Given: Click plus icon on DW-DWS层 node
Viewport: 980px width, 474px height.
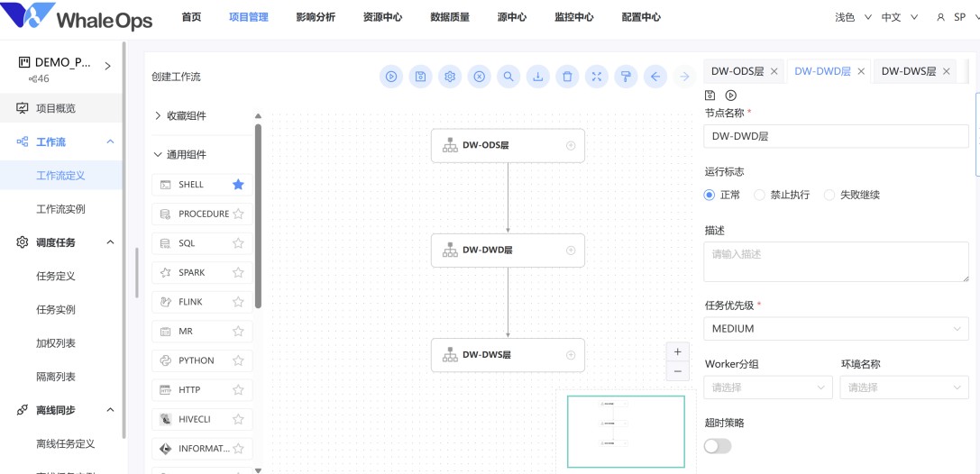Looking at the screenshot, I should [571, 355].
